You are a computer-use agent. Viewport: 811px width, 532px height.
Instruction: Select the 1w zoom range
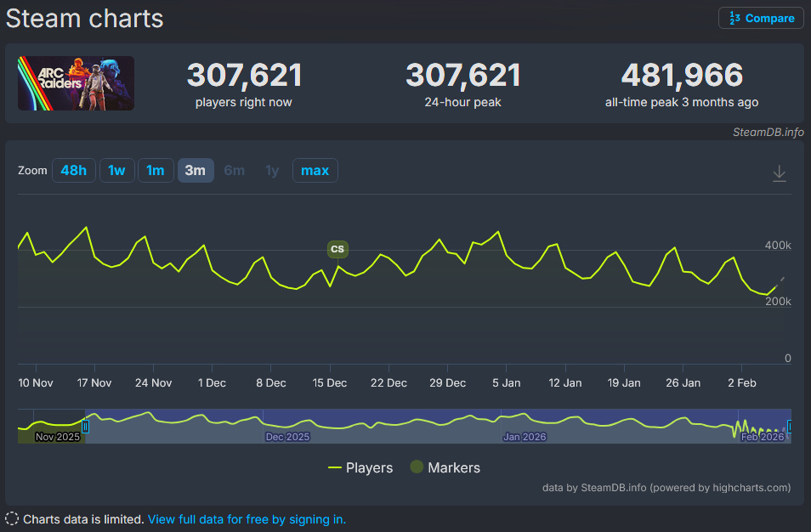(x=117, y=170)
